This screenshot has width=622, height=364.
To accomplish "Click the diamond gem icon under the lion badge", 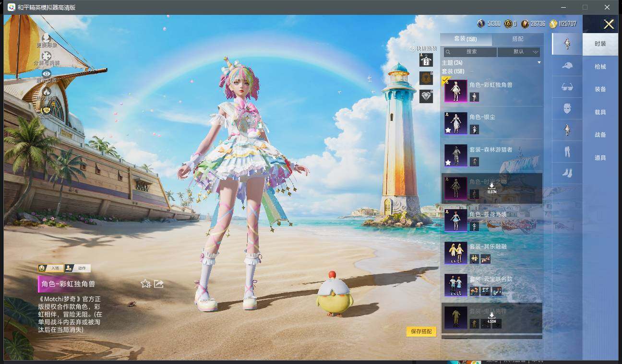I will [x=426, y=96].
